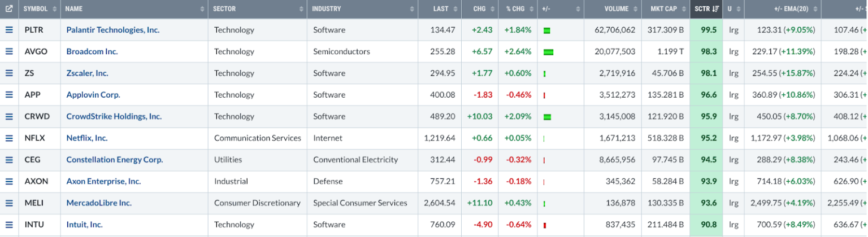868x237 pixels.
Task: Open Broadcom Inc. link
Action: [x=92, y=51]
